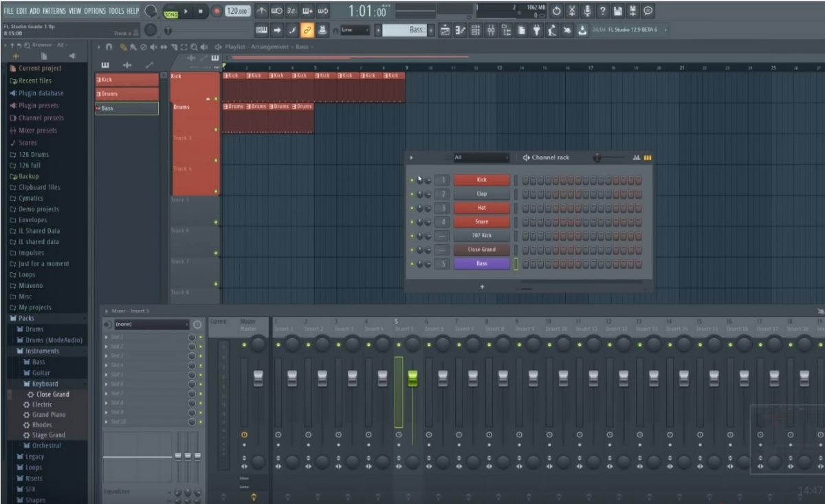Image resolution: width=825 pixels, height=504 pixels.
Task: Open undo history circular arrow icon
Action: (556, 11)
